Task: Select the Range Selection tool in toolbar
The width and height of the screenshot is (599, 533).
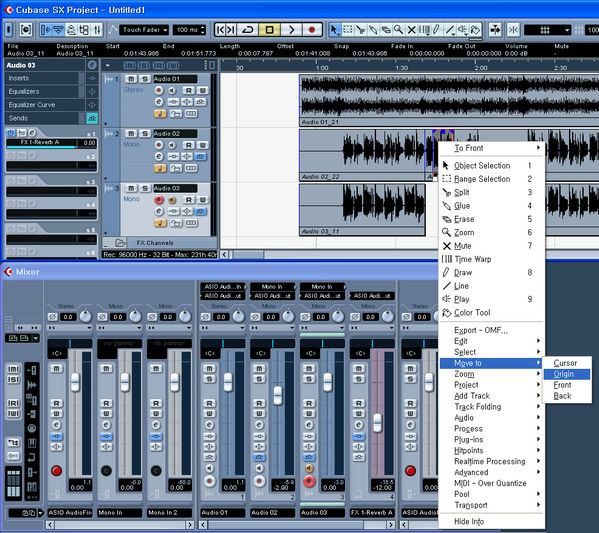Action: point(348,30)
